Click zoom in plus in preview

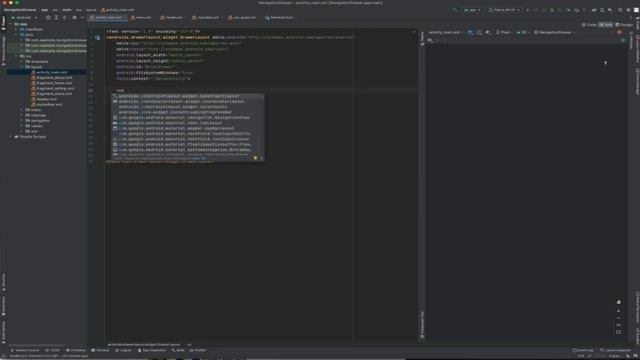coord(618,311)
